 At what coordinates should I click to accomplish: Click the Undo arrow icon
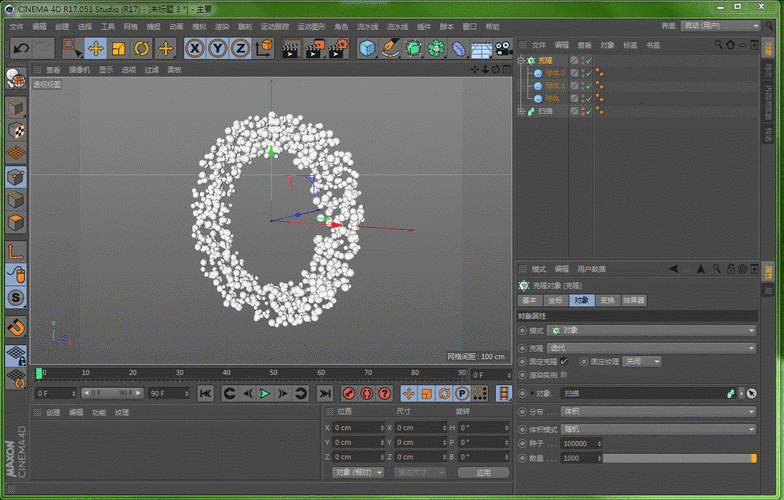pos(20,48)
